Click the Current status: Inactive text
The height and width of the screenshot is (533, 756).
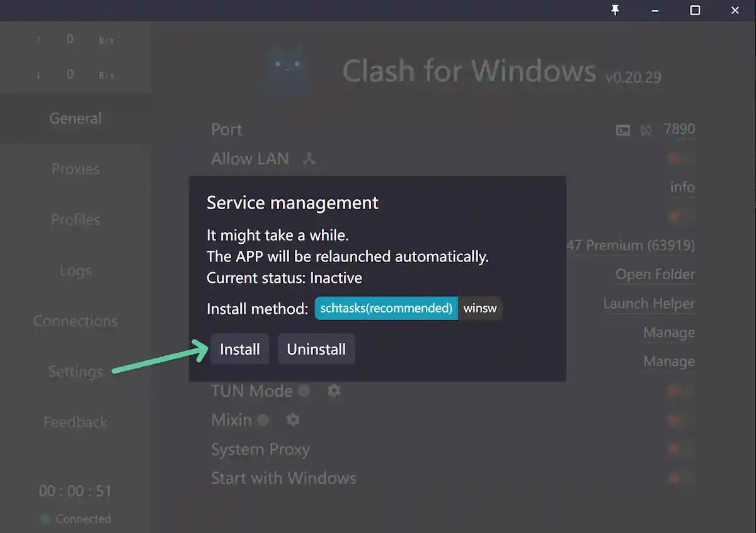[x=284, y=278]
